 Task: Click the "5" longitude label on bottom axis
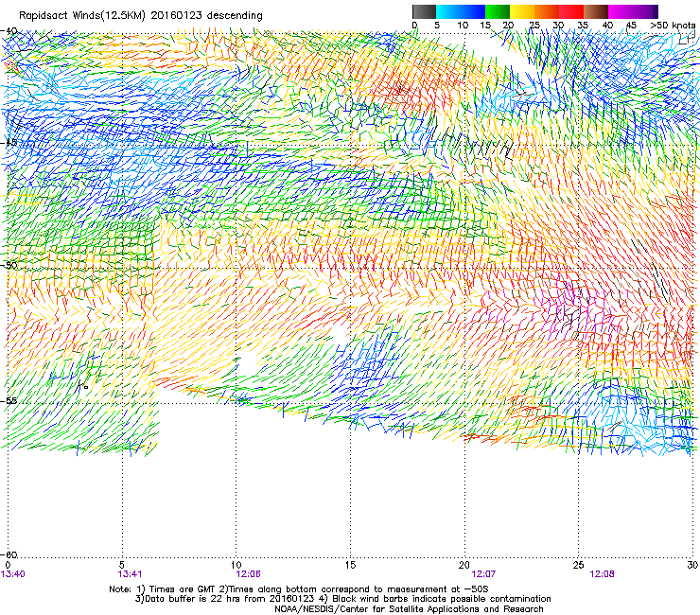(x=122, y=565)
